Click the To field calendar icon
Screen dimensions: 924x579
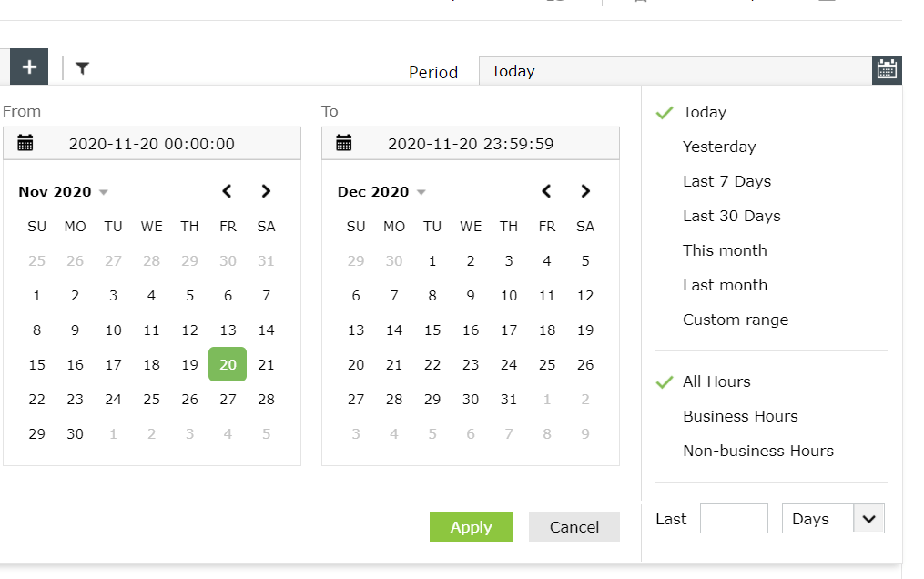click(344, 143)
